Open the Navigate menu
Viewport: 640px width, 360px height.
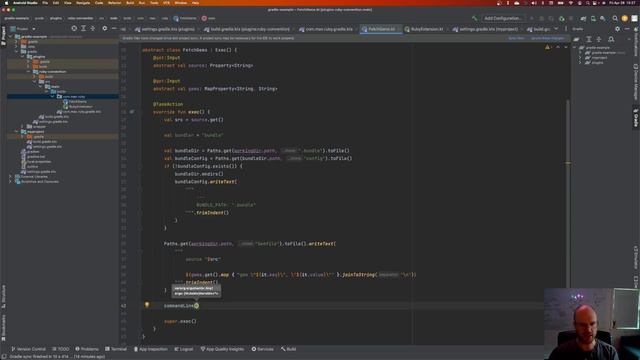click(x=83, y=3)
